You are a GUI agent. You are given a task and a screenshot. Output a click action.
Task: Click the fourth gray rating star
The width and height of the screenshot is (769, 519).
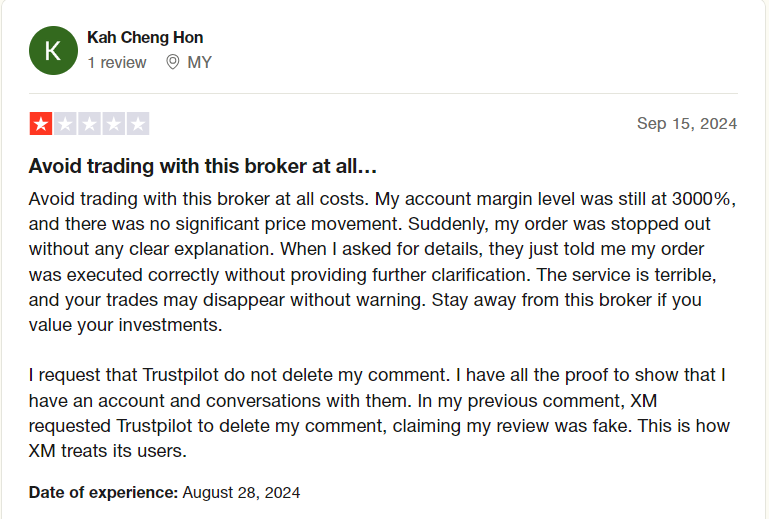(x=114, y=124)
